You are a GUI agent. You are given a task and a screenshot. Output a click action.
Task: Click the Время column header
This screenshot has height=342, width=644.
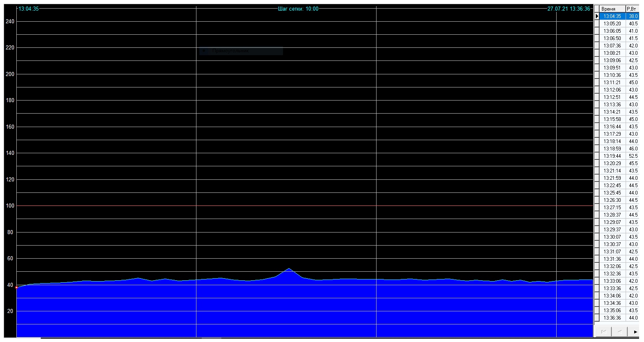[612, 9]
